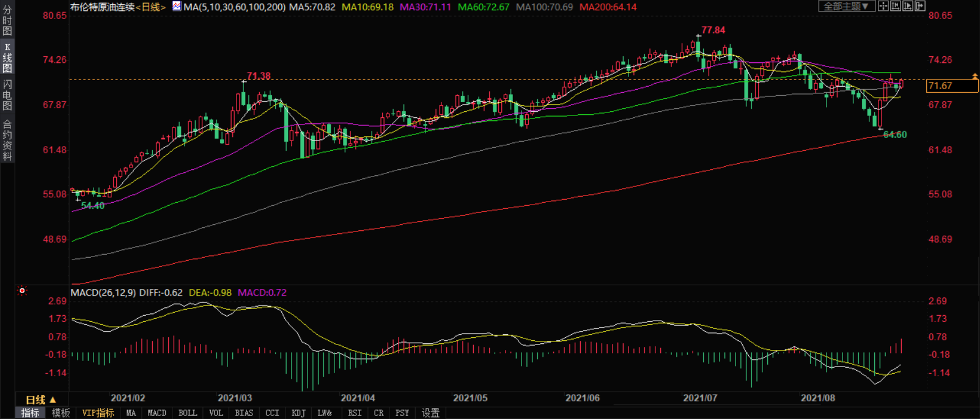980x419 pixels.
Task: Open the 合约资料 side tab
Action: point(7,140)
